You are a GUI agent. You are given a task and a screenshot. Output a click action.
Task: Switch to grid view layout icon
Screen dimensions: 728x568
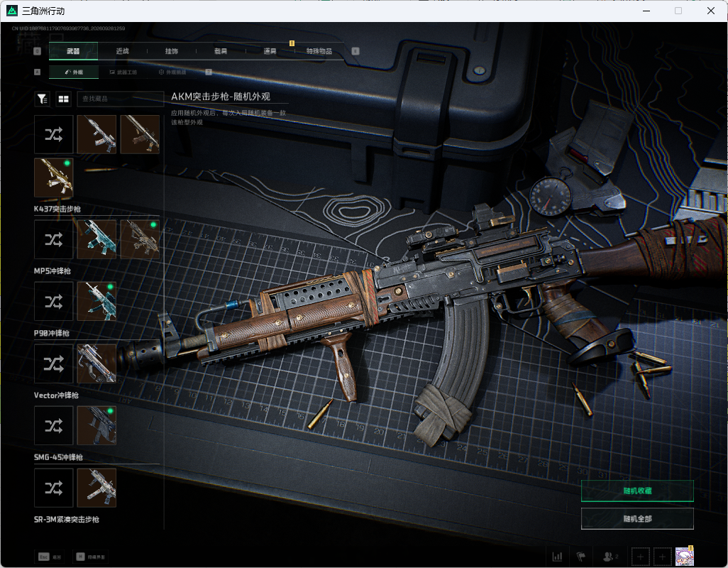click(x=64, y=99)
